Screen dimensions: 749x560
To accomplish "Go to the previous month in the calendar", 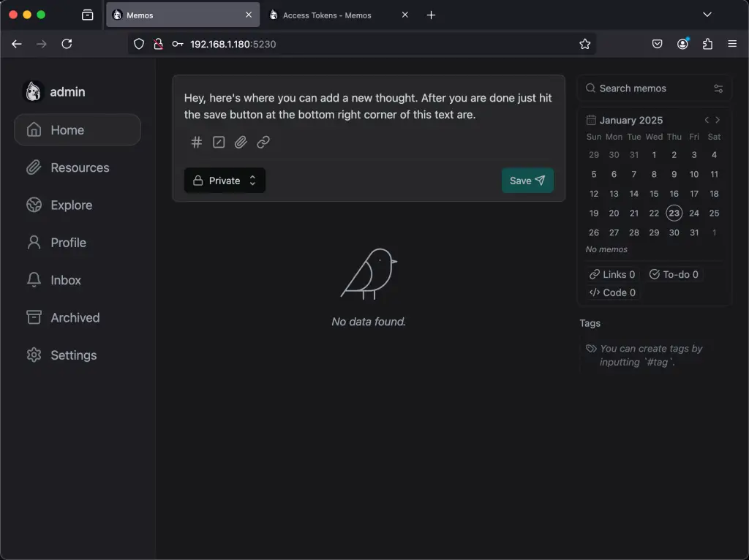I will click(706, 119).
